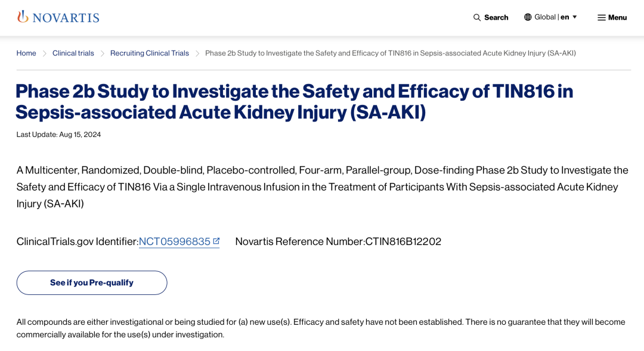Click the magnifying glass search icon
The image size is (644, 351).
[x=477, y=17]
